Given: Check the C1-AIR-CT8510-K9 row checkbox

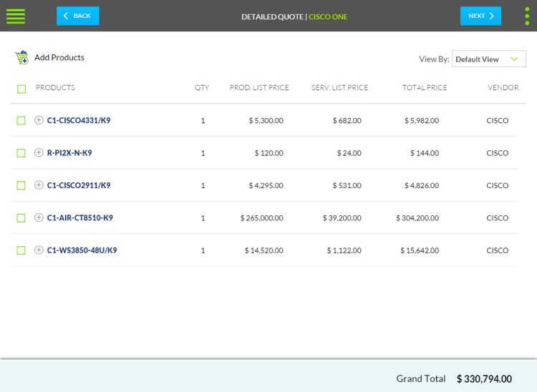Looking at the screenshot, I should tap(21, 218).
